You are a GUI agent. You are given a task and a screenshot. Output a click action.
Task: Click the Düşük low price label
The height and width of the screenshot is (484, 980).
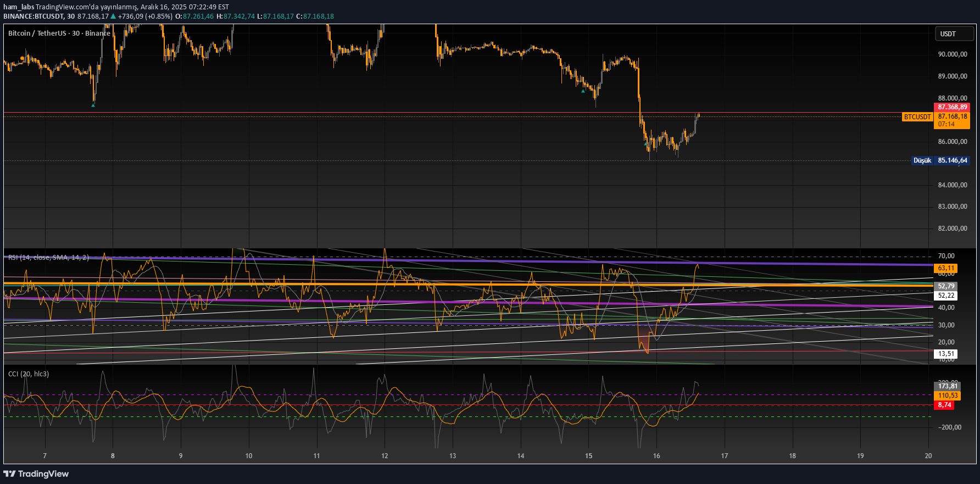coord(922,160)
